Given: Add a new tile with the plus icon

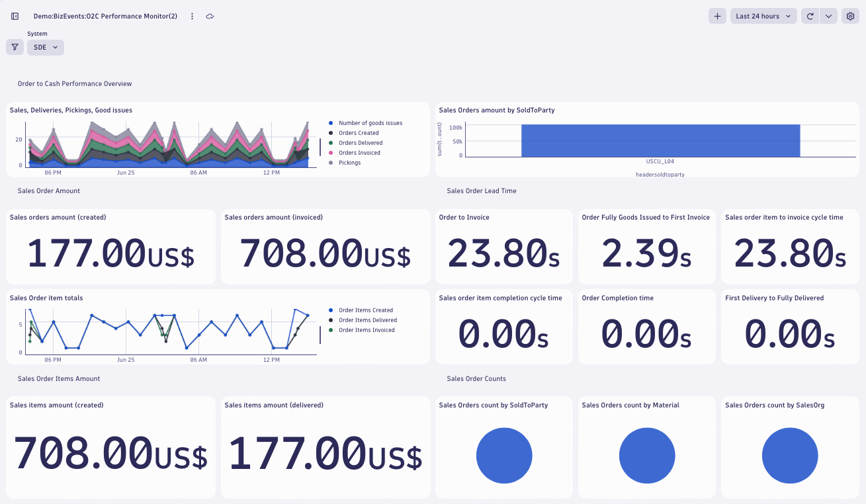Looking at the screenshot, I should pyautogui.click(x=717, y=16).
